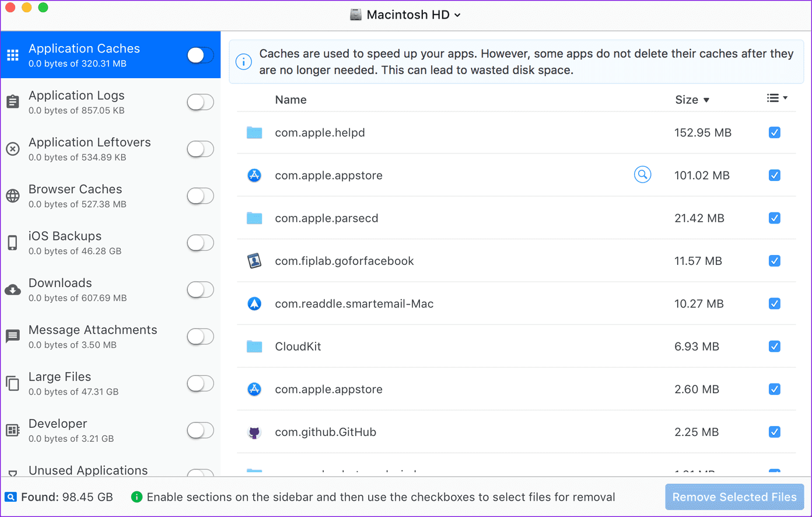Enable the Message Attachments switch
This screenshot has width=812, height=517.
(200, 337)
